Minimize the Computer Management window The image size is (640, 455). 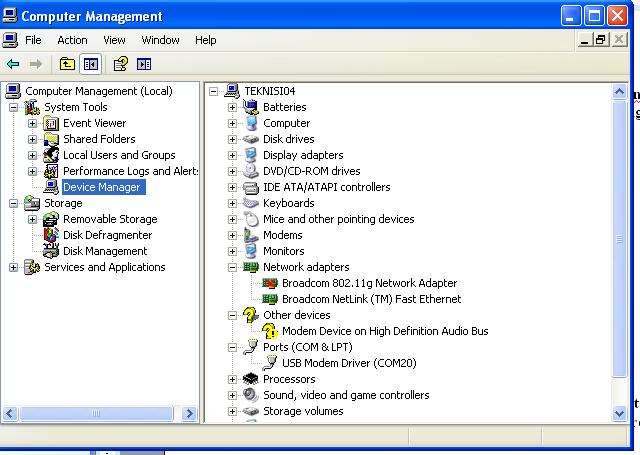(x=571, y=16)
